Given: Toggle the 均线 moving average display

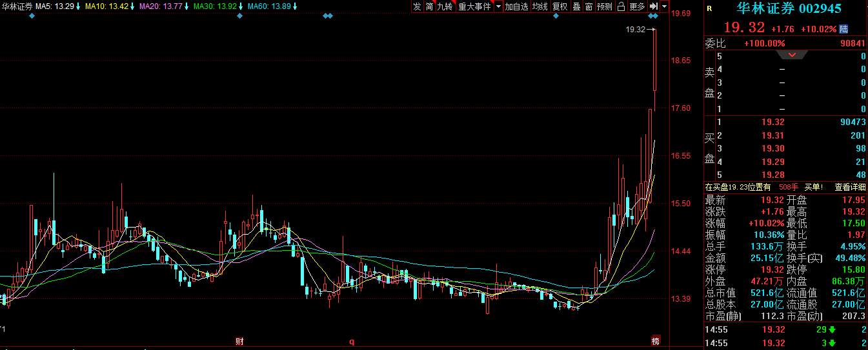Looking at the screenshot, I should pyautogui.click(x=540, y=6).
